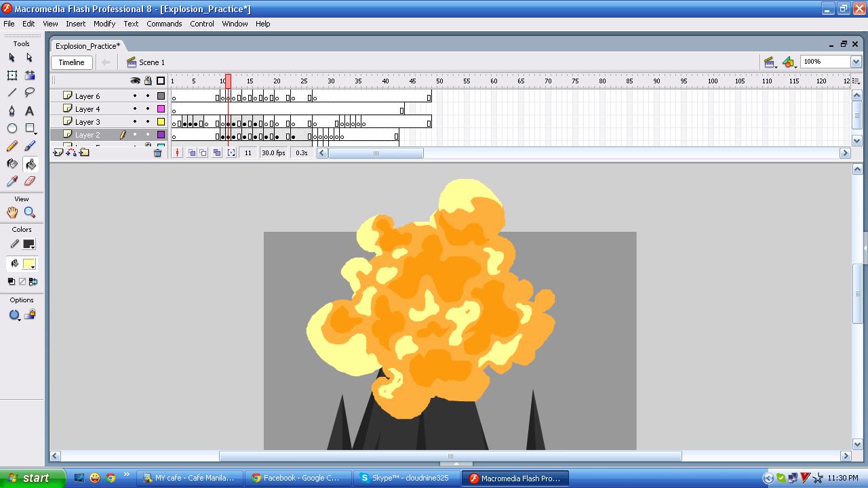Hide Layer 2 with its eye toggle
This screenshot has width=868, height=488.
click(135, 135)
